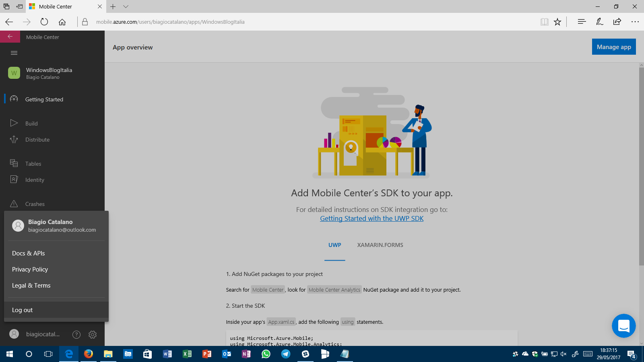Open the settings gear icon in sidebar
This screenshot has height=362, width=644.
pyautogui.click(x=93, y=335)
